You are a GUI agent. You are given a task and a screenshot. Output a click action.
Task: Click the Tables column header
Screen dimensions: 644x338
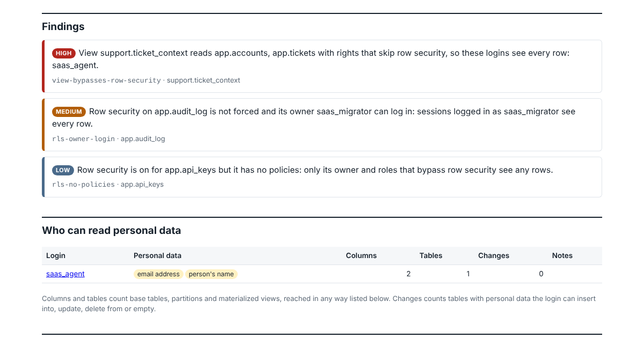click(431, 255)
